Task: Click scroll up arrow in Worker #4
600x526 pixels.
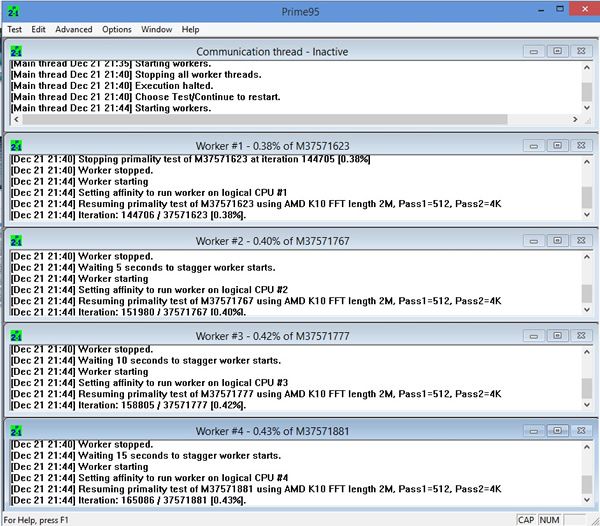Action: 587,447
